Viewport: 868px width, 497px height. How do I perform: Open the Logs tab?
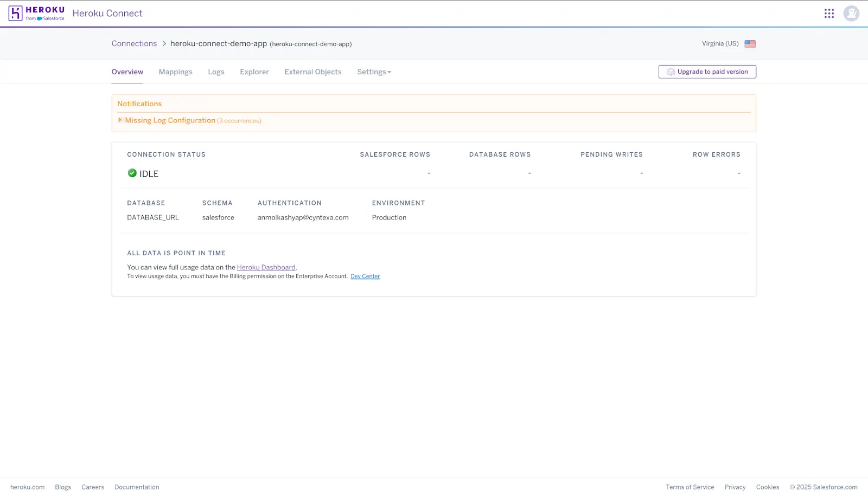click(216, 72)
